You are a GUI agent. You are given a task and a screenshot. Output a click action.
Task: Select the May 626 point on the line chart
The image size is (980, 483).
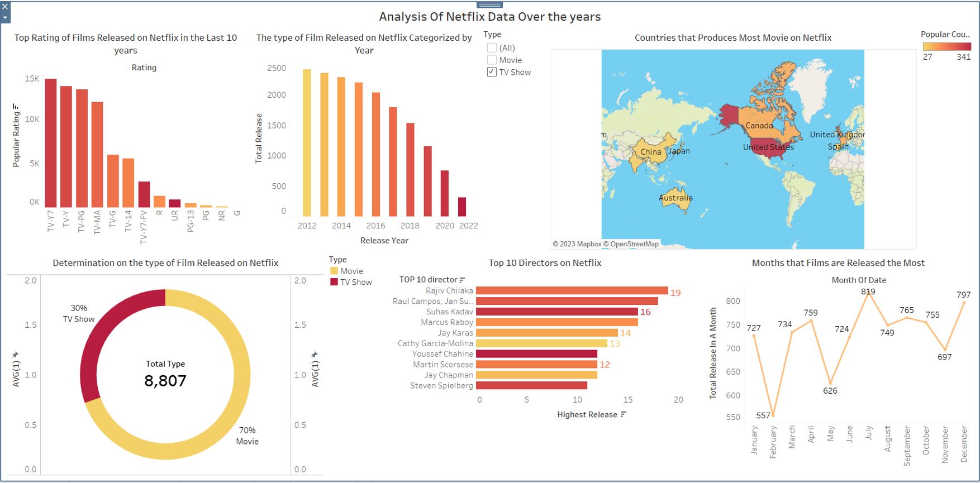pos(830,382)
